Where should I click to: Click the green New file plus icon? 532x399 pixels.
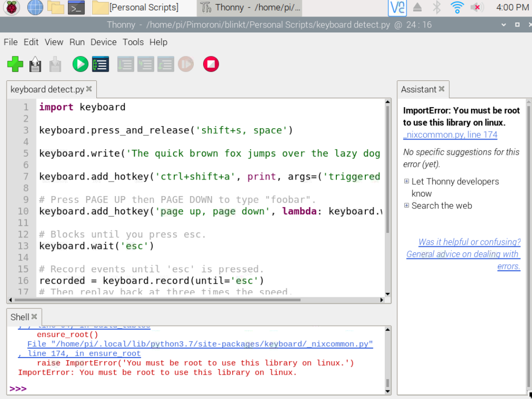pos(15,64)
